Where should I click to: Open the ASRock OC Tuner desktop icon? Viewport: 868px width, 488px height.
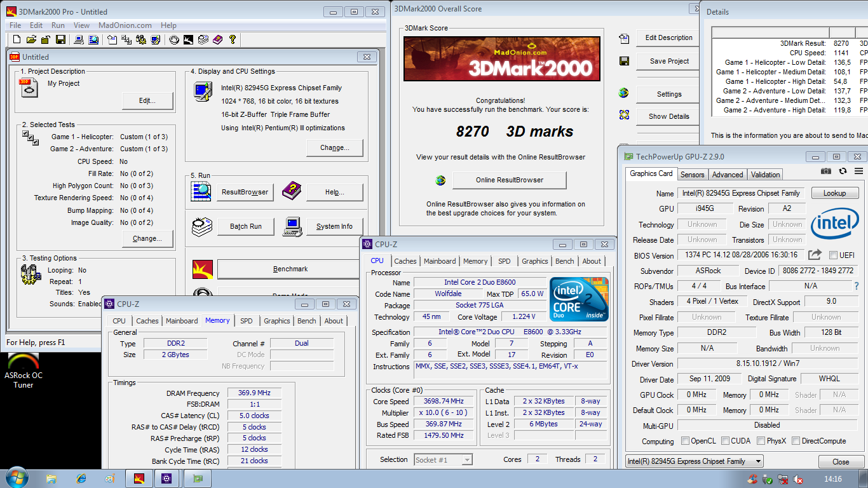pyautogui.click(x=24, y=370)
